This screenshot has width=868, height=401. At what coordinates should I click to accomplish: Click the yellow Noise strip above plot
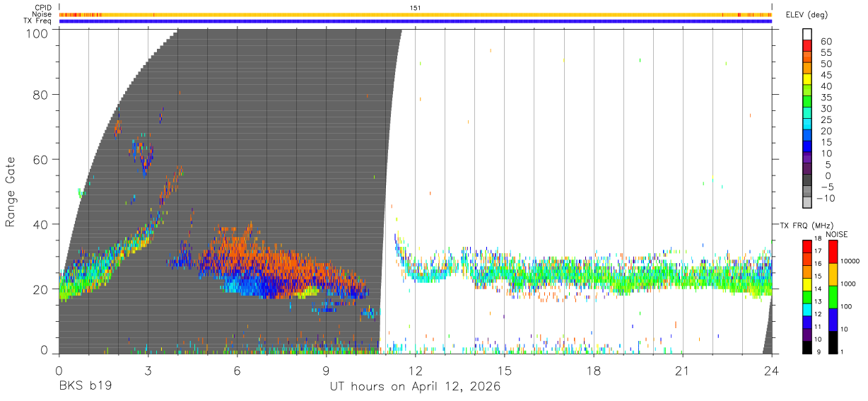[416, 14]
